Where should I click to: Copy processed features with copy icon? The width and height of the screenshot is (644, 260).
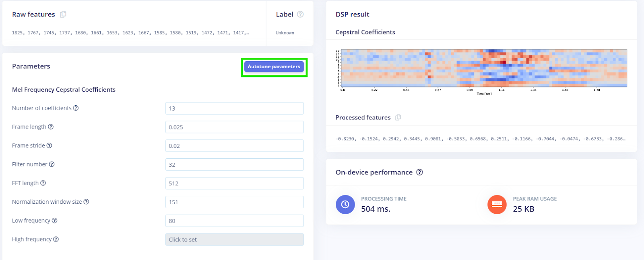[x=398, y=118]
